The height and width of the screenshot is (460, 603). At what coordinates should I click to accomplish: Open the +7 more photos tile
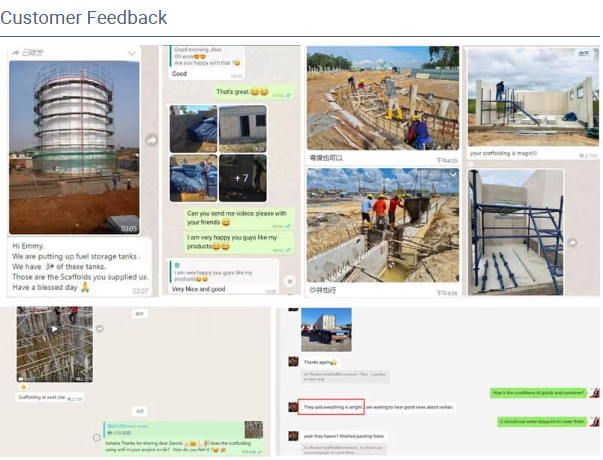(x=243, y=178)
